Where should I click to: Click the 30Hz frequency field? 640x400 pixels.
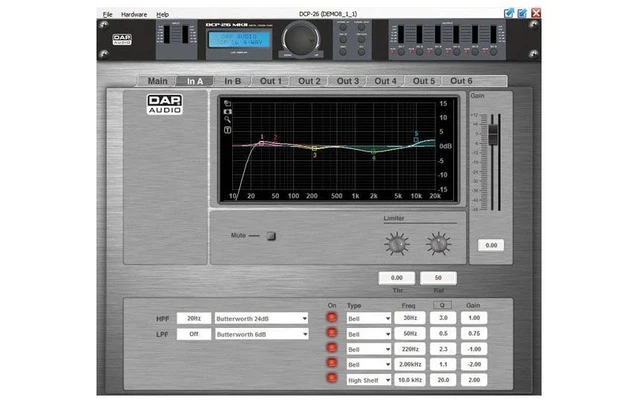[410, 318]
